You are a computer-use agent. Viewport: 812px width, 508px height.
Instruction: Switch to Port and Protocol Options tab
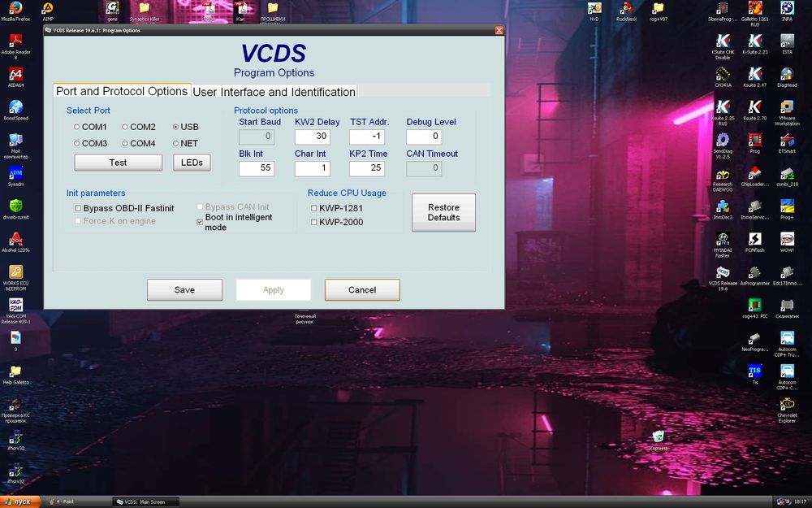(122, 91)
